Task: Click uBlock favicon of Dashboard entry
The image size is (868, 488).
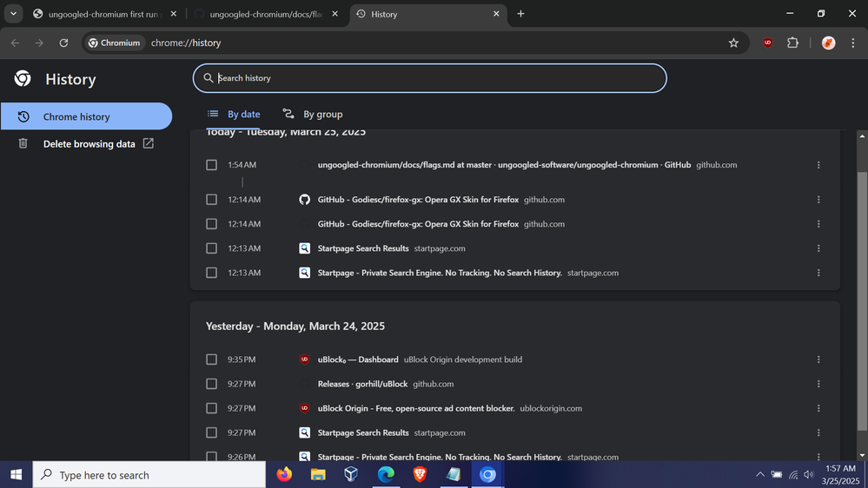Action: (x=304, y=359)
